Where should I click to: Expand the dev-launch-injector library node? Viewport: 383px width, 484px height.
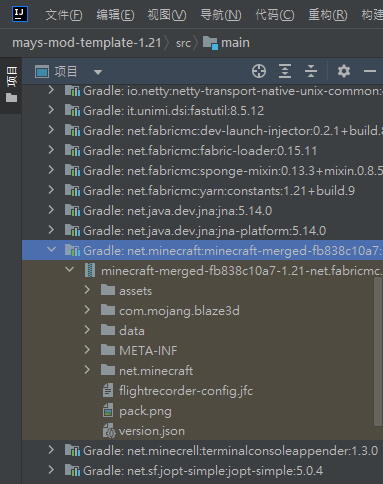(51, 130)
